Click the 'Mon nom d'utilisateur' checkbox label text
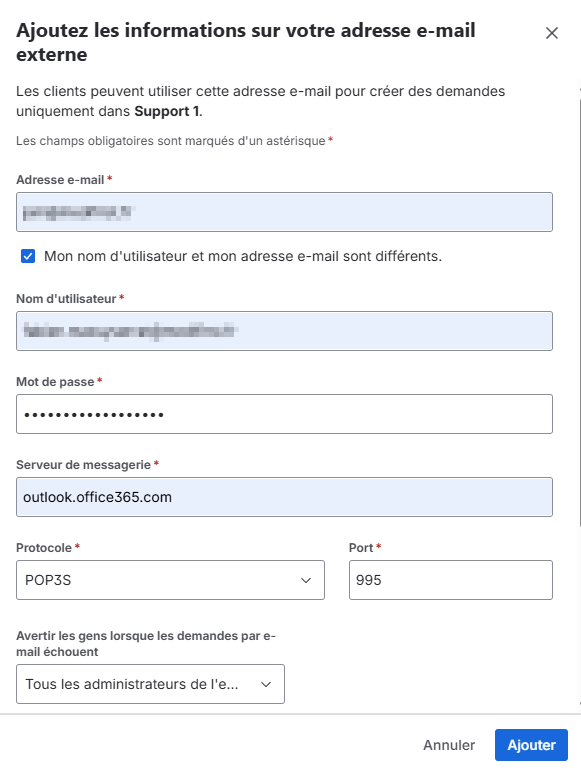Screen dimensions: 581x771 243,256
